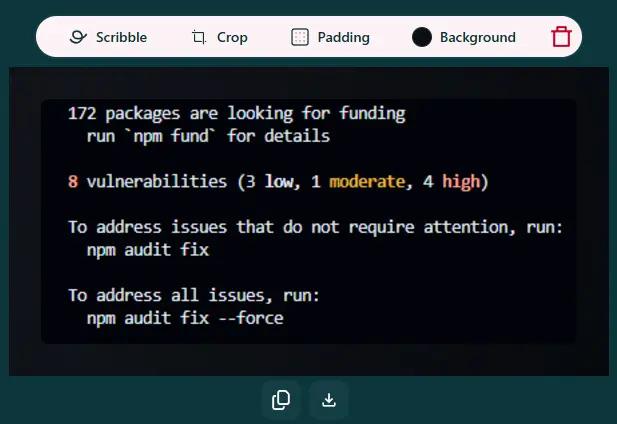Click the word "moderate" in yellow
The width and height of the screenshot is (617, 424).
pyautogui.click(x=367, y=182)
